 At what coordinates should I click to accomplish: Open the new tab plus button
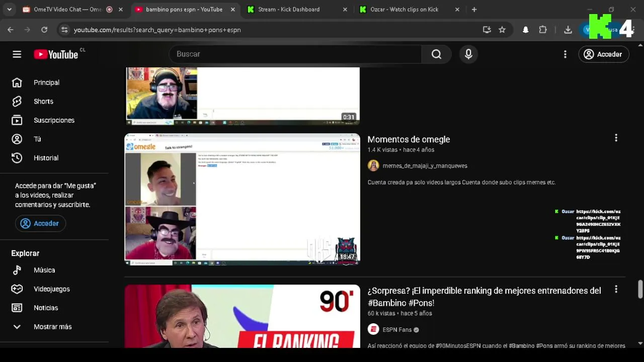tap(474, 10)
